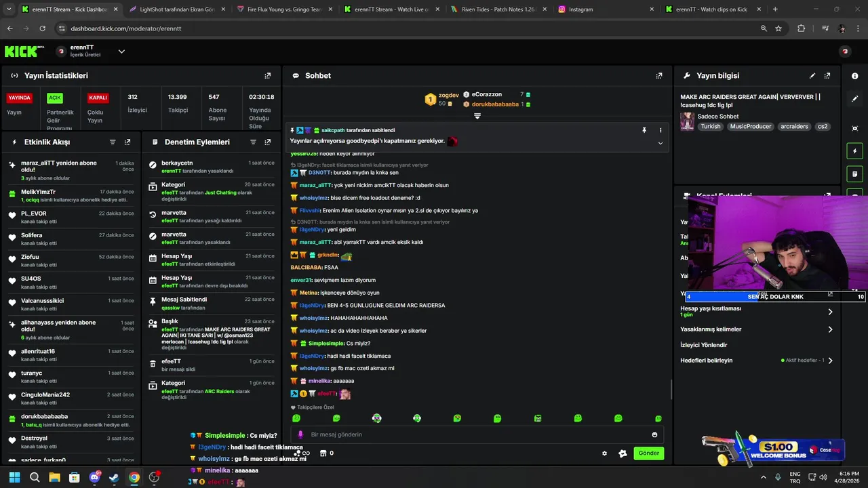Image resolution: width=868 pixels, height=488 pixels.
Task: Click the camera frame icon in the right sidebar
Action: tap(854, 128)
